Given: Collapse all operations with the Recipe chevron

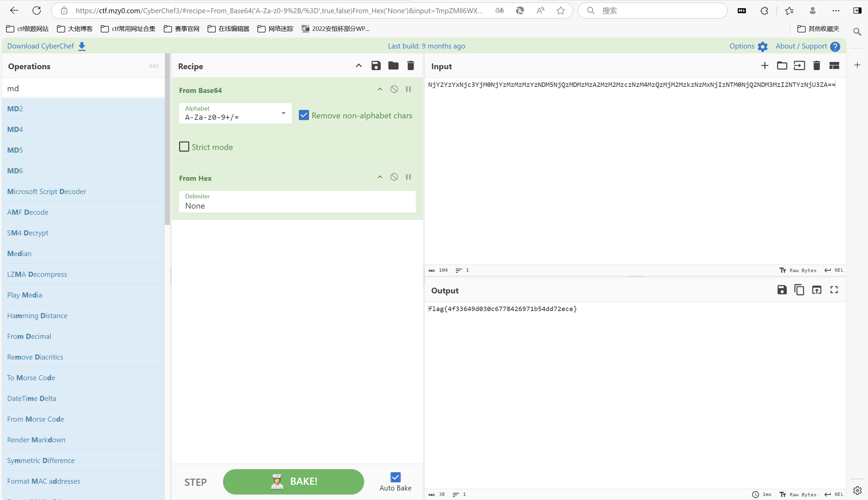Looking at the screenshot, I should point(359,65).
